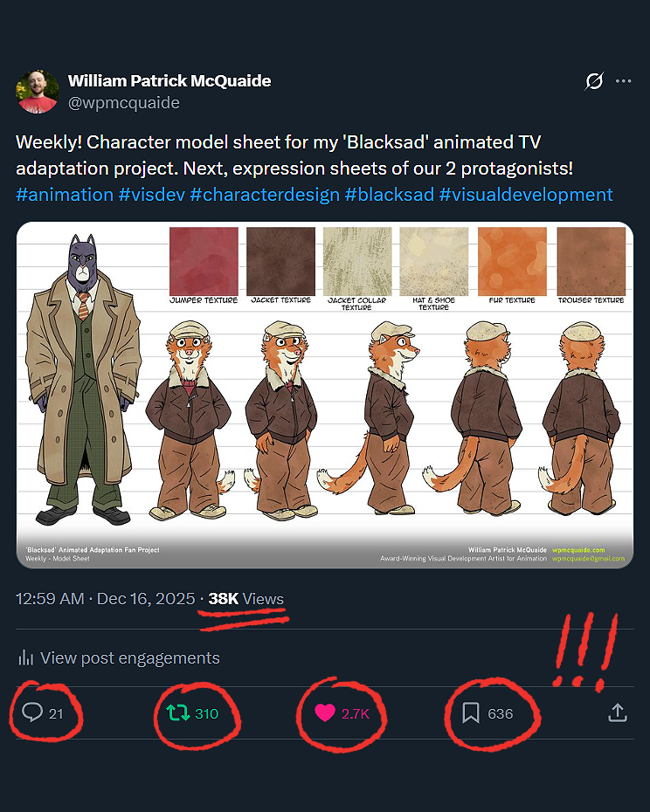Open the #blacksad hashtag
This screenshot has width=650, height=812.
pyautogui.click(x=389, y=194)
